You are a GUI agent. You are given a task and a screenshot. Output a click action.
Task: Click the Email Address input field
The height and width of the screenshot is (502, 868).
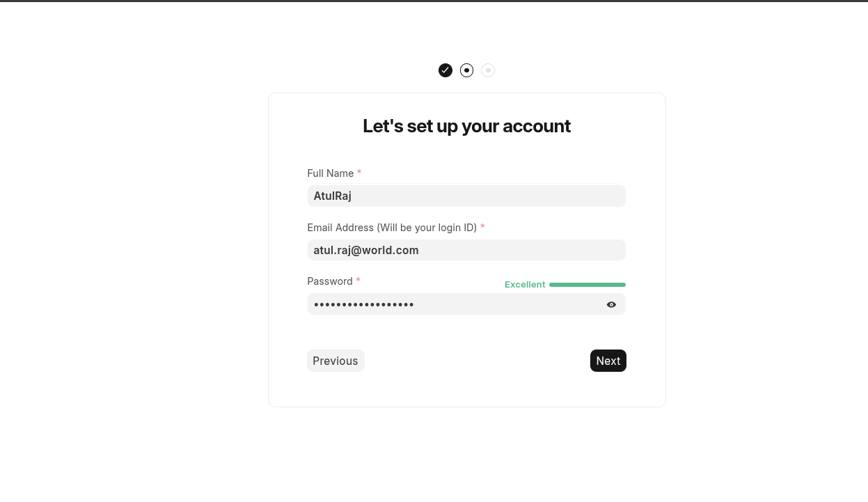click(466, 250)
